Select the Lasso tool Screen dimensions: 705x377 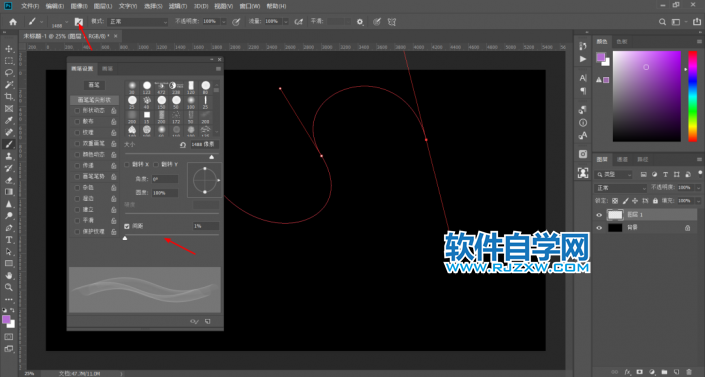click(9, 72)
